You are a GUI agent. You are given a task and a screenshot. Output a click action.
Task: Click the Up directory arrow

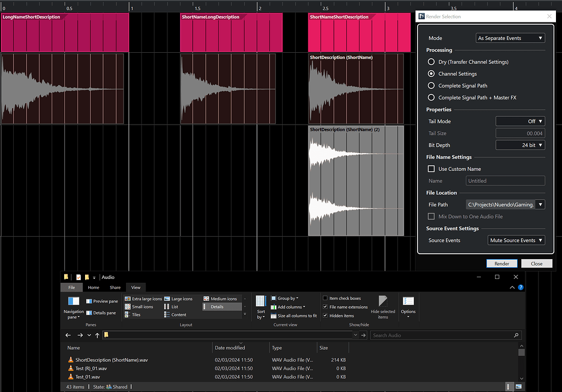coord(97,335)
